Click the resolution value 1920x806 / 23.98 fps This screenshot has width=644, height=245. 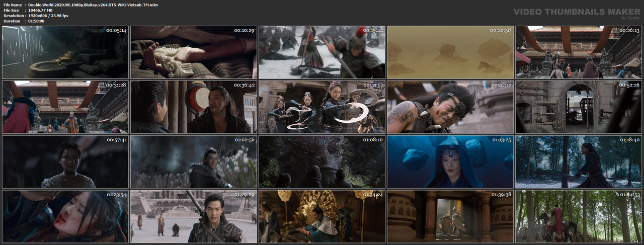48,16
